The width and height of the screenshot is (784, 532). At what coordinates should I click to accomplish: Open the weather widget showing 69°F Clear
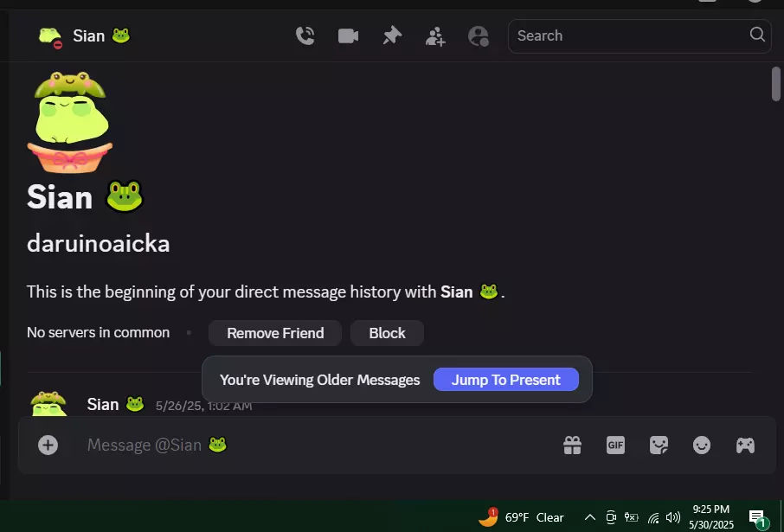521,517
